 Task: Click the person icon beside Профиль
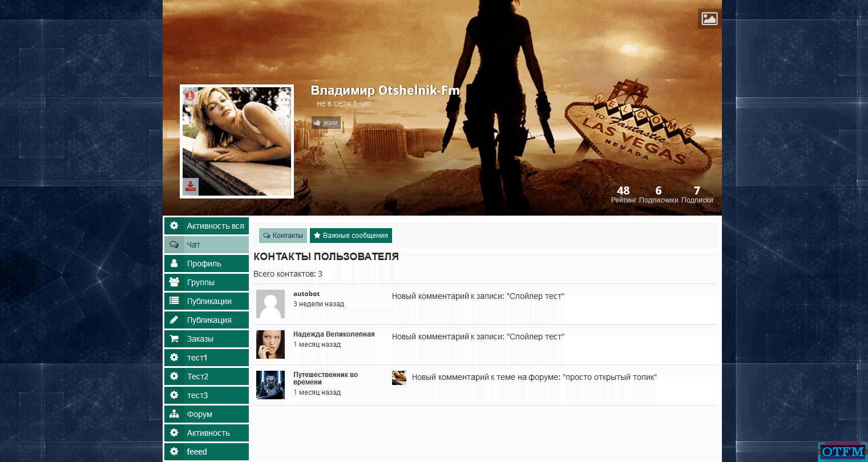click(x=174, y=264)
